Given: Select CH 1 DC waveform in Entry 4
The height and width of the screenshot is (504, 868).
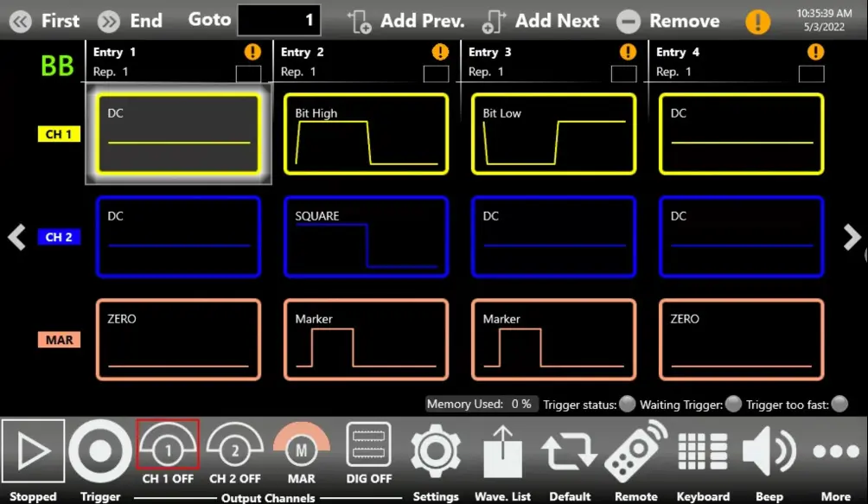Looking at the screenshot, I should click(741, 134).
